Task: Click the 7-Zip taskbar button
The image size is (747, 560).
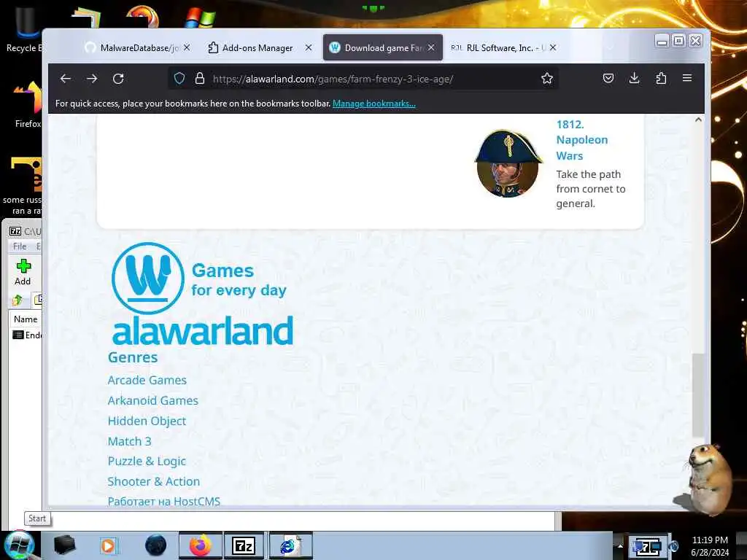Action: click(x=244, y=545)
